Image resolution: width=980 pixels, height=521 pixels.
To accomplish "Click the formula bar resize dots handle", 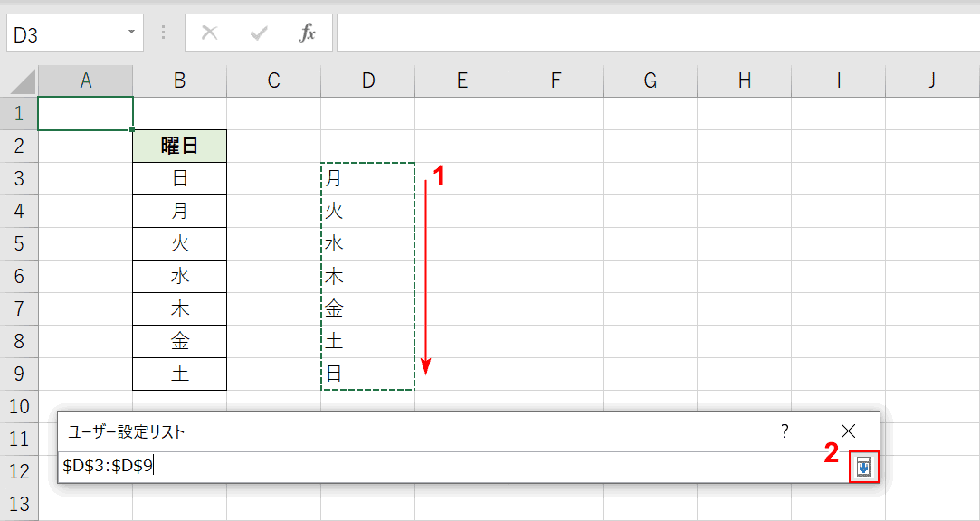I will (x=164, y=33).
